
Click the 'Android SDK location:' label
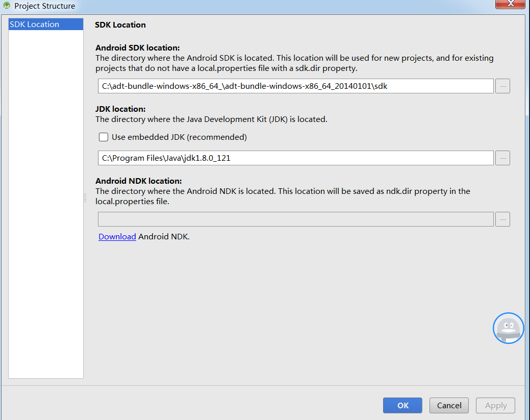click(138, 47)
